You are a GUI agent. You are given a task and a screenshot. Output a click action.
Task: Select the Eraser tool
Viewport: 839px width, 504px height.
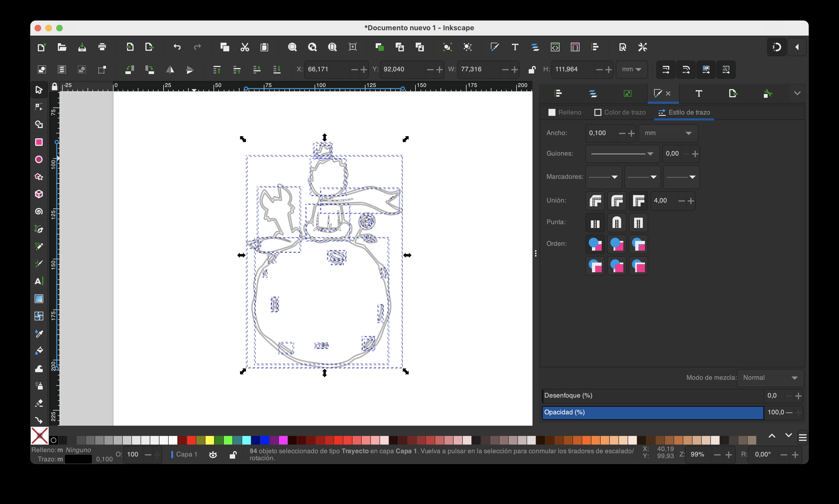pyautogui.click(x=39, y=403)
